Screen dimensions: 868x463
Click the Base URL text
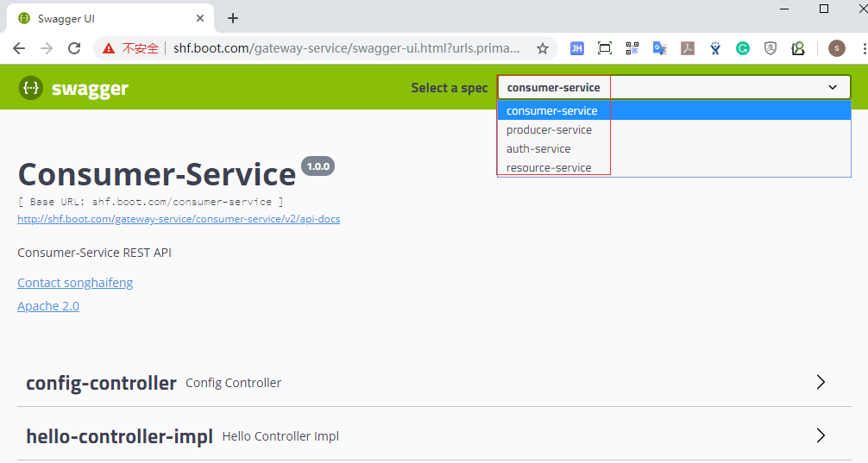pyautogui.click(x=151, y=202)
